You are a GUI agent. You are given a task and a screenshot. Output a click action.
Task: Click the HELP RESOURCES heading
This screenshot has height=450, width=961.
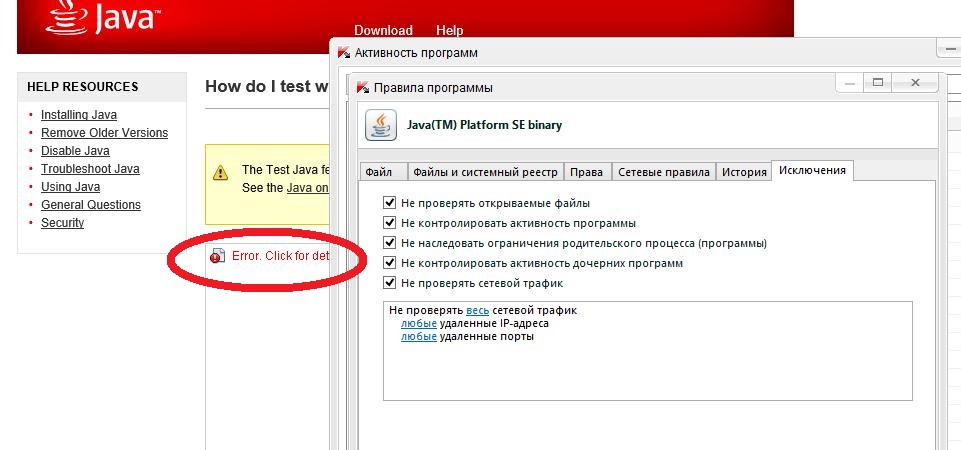[83, 86]
